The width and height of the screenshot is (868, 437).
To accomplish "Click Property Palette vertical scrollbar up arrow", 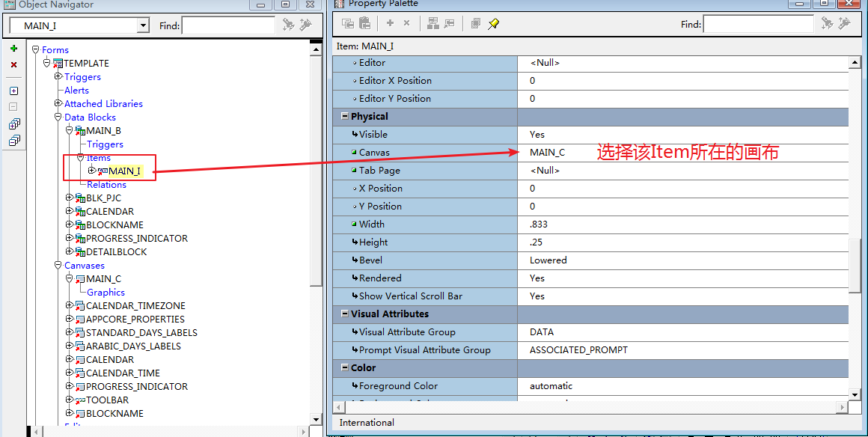I will pyautogui.click(x=855, y=63).
